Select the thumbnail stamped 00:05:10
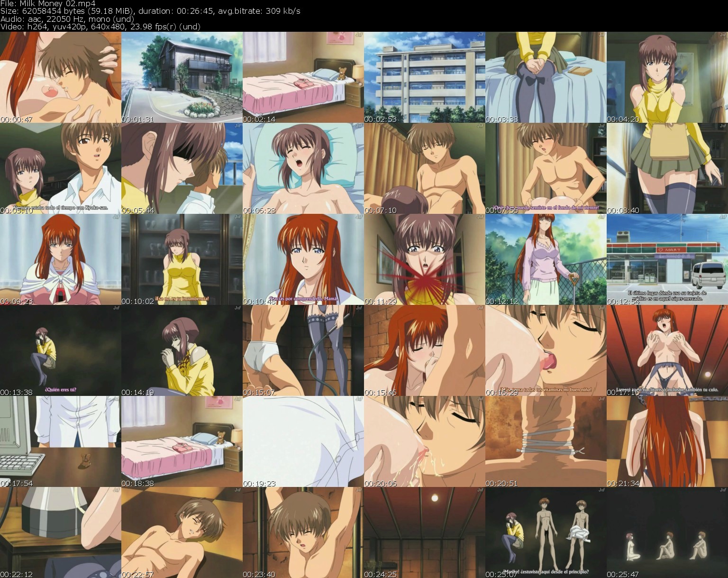This screenshot has width=728, height=578. 61,168
